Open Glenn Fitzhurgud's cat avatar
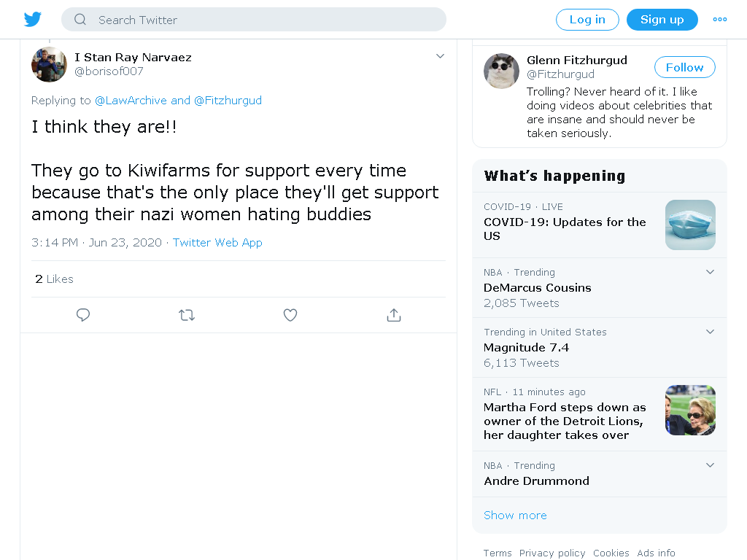Viewport: 747px width, 560px height. click(x=501, y=71)
